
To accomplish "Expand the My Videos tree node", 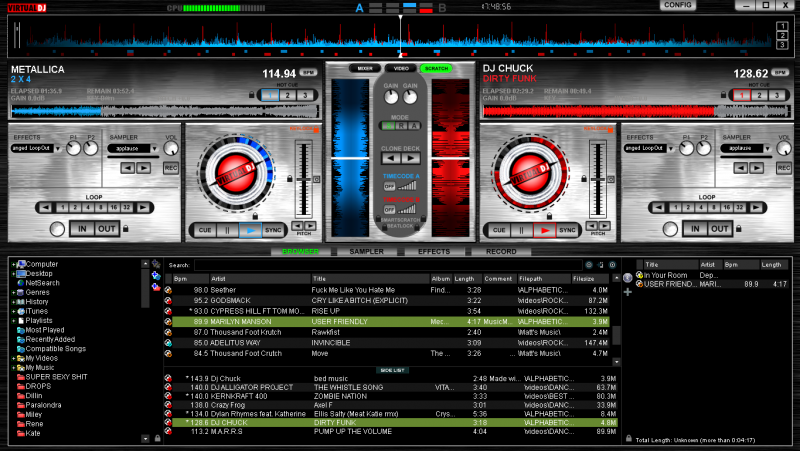I will coord(13,358).
